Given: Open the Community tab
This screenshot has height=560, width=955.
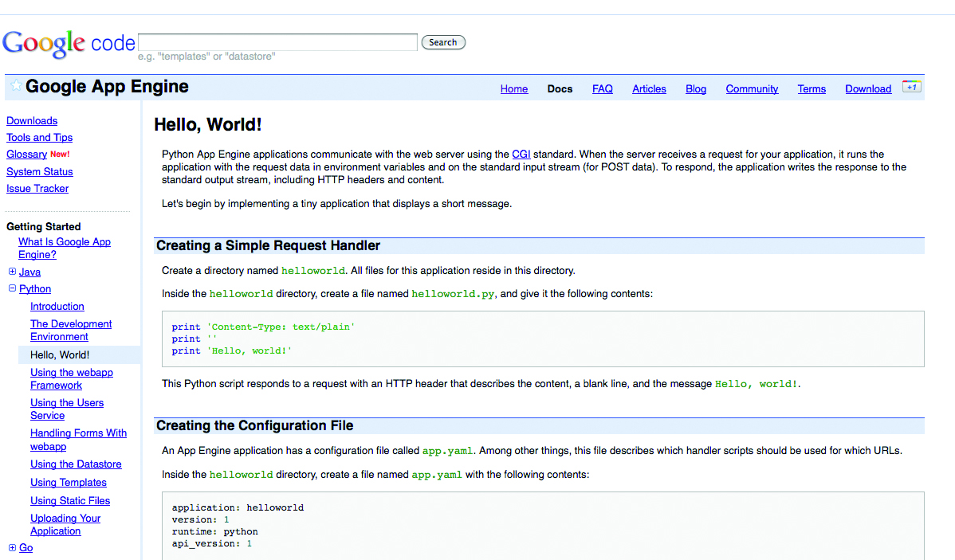Looking at the screenshot, I should point(752,89).
